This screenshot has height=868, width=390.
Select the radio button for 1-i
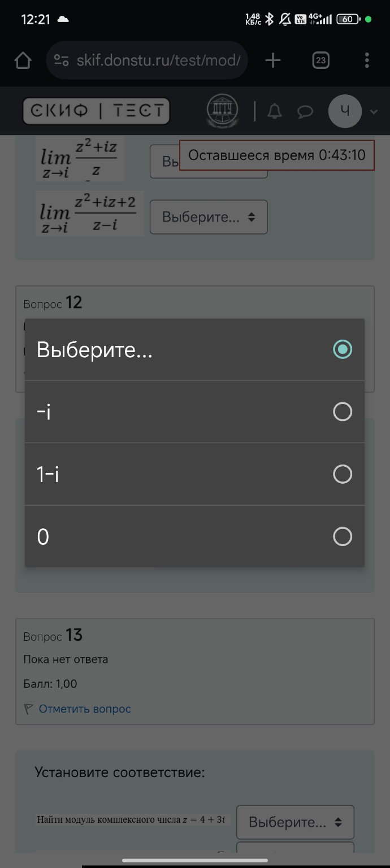coord(343,474)
